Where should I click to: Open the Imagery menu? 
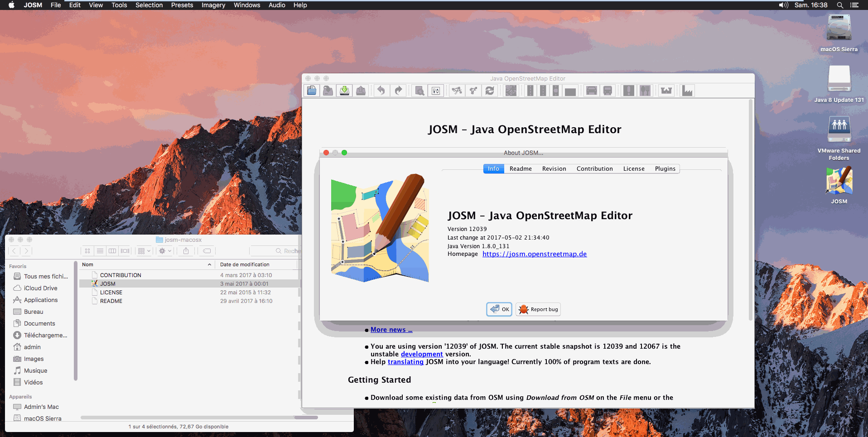click(x=213, y=5)
